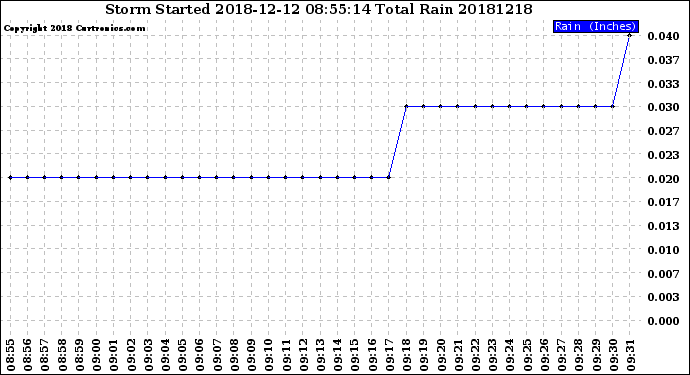Click the 09:15 time label on x-axis
The image size is (690, 375).
[355, 355]
